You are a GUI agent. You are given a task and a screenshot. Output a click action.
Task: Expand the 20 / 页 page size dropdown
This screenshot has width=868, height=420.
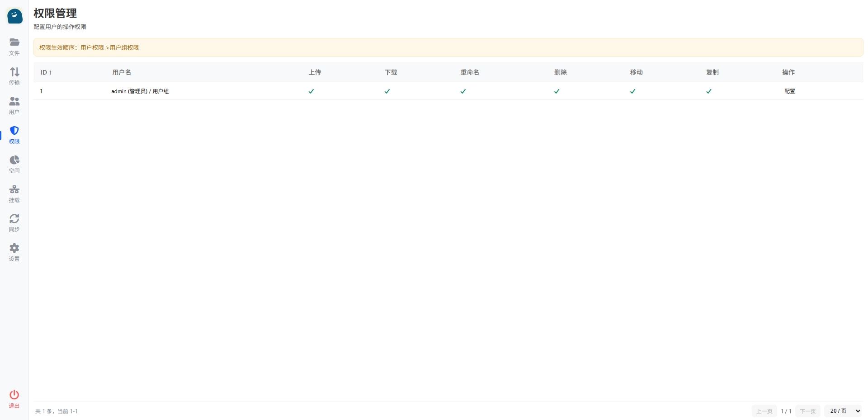844,411
